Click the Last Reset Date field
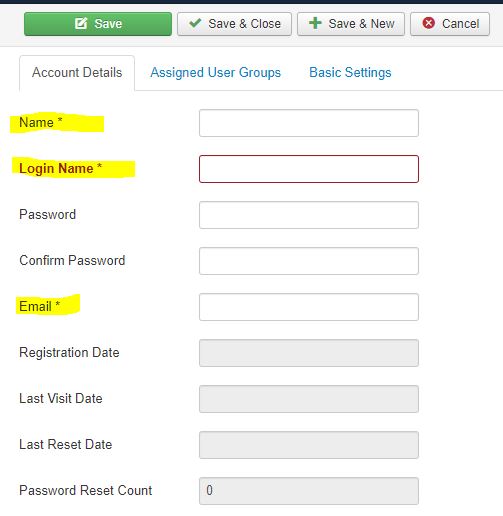The width and height of the screenshot is (503, 516). 309,445
